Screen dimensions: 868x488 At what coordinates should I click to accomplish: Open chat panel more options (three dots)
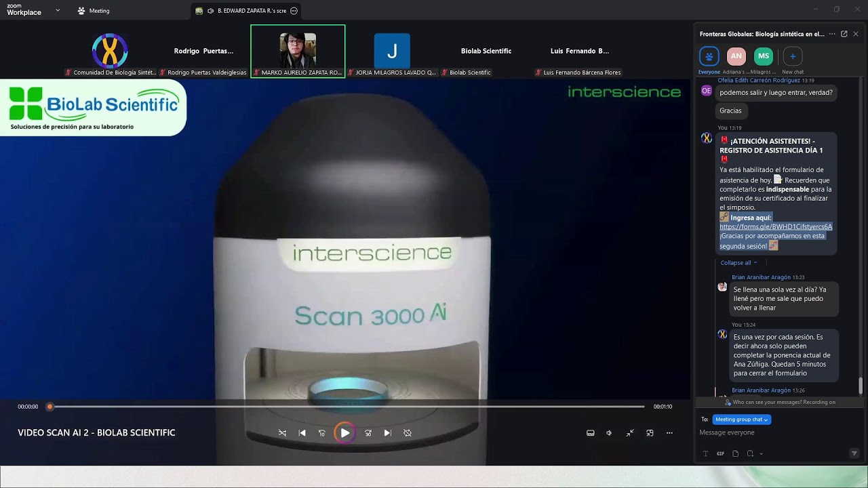832,34
